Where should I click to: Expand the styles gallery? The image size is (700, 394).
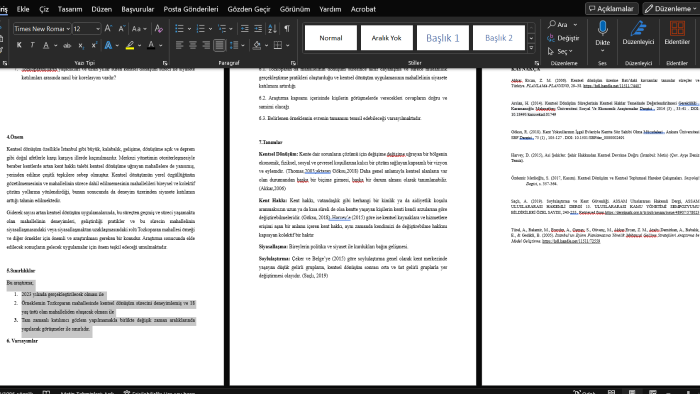531,48
